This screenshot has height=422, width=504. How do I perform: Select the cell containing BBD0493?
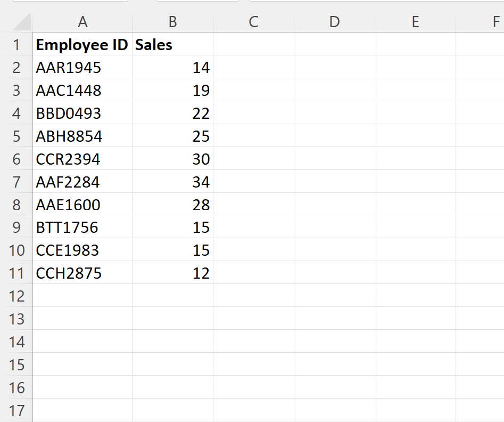point(83,113)
